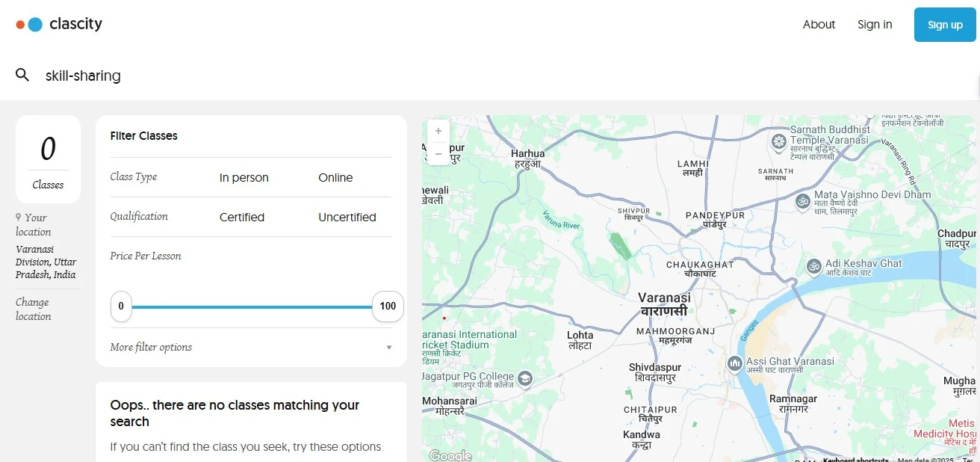
Task: Zoom in on the map
Action: [438, 130]
